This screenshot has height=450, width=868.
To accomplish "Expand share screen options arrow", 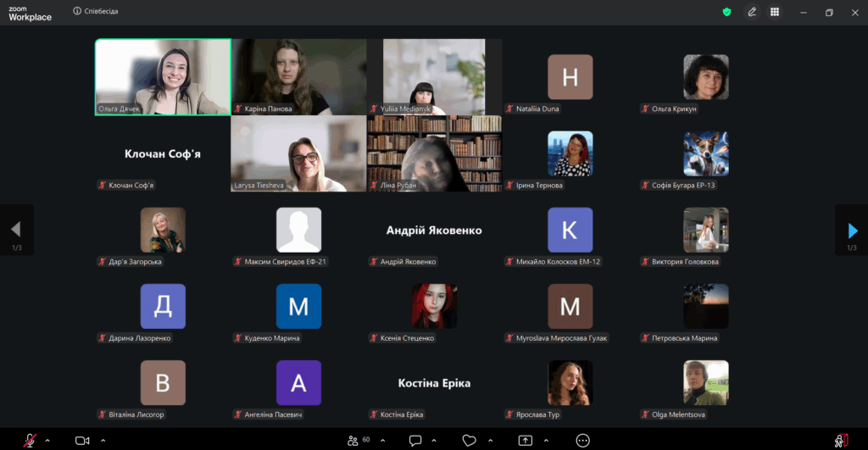I will pyautogui.click(x=546, y=441).
